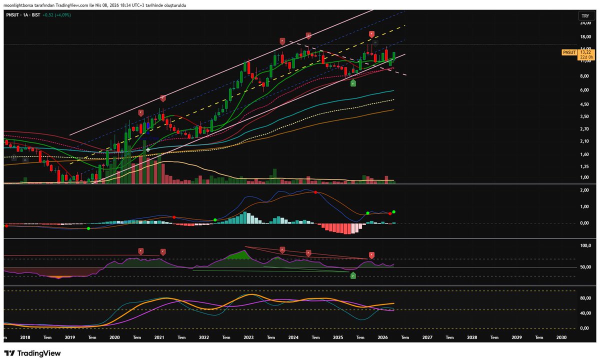Click the 1,60 price axis label
Screen dimensions: 600x364
(584, 154)
